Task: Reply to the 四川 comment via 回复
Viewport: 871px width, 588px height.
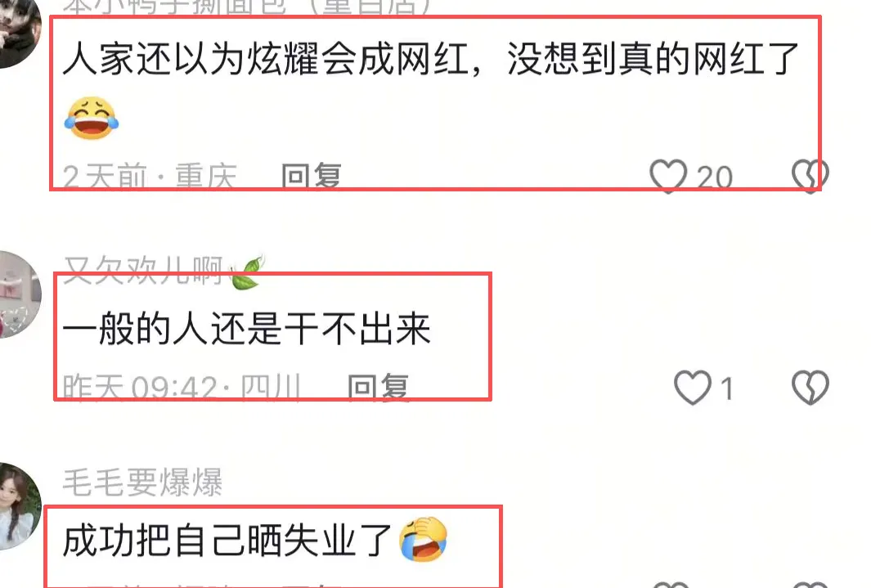Action: 378,387
